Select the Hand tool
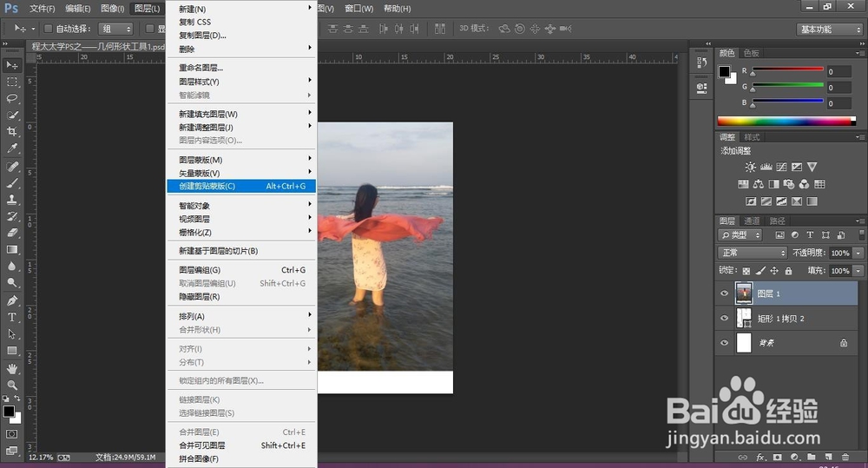 [x=11, y=368]
